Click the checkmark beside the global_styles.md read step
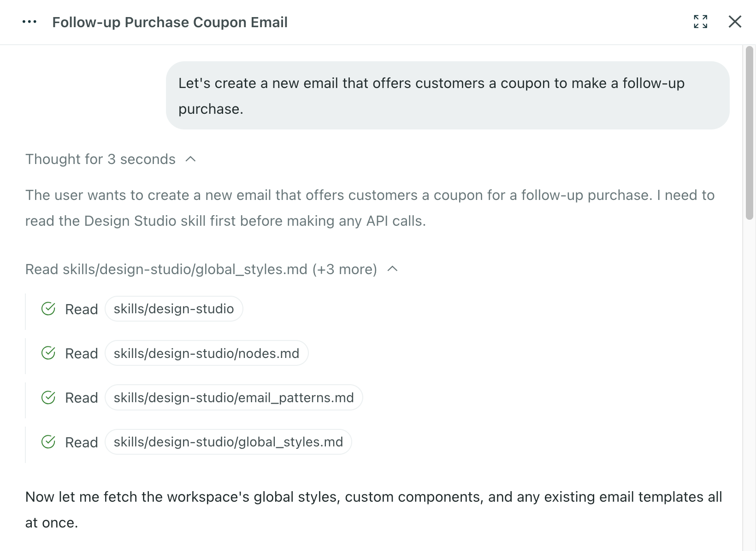This screenshot has height=551, width=756. (x=48, y=442)
